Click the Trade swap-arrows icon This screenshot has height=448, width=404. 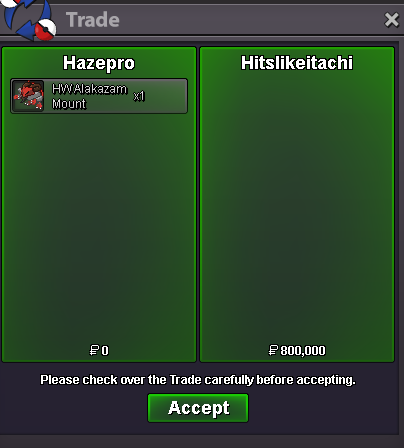click(29, 19)
